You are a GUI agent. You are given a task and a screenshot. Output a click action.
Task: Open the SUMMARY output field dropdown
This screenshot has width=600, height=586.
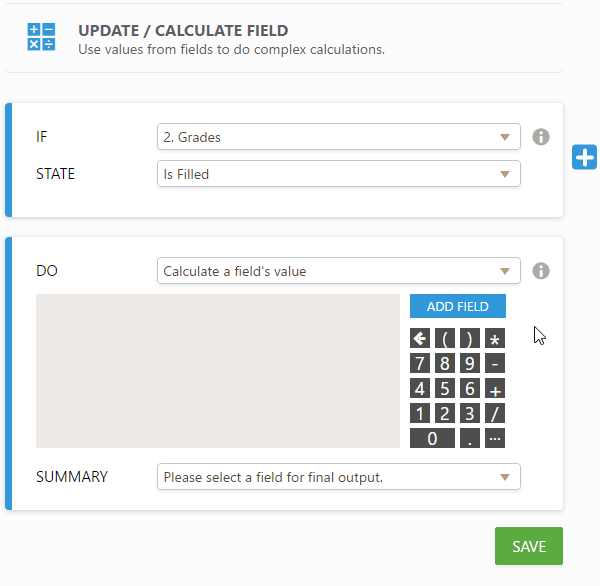pyautogui.click(x=338, y=477)
